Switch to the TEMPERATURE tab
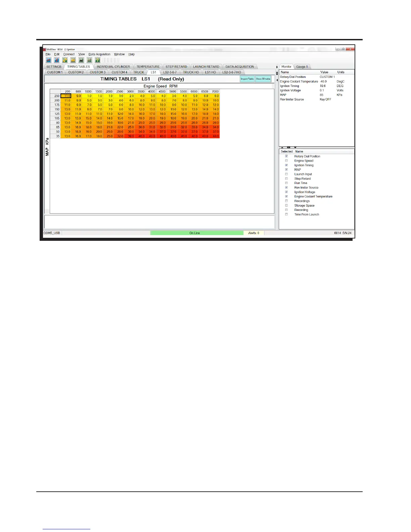The width and height of the screenshot is (411, 532). (148, 66)
